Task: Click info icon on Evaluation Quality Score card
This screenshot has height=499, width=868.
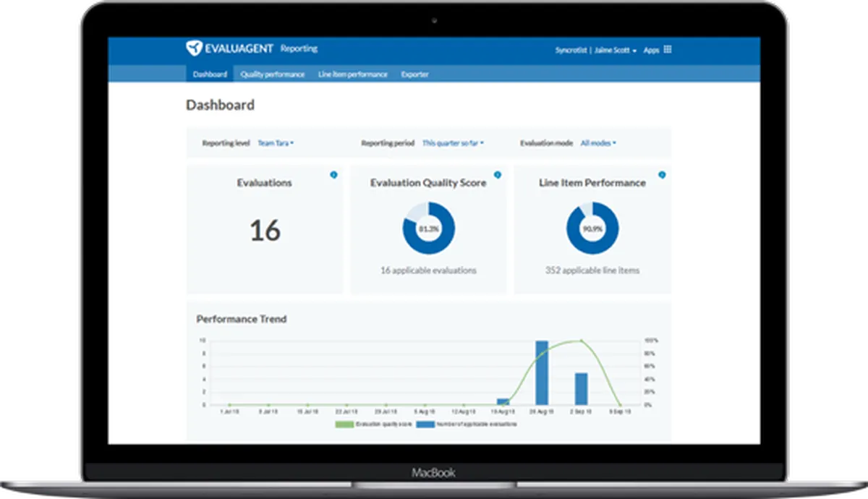Action: tap(497, 175)
